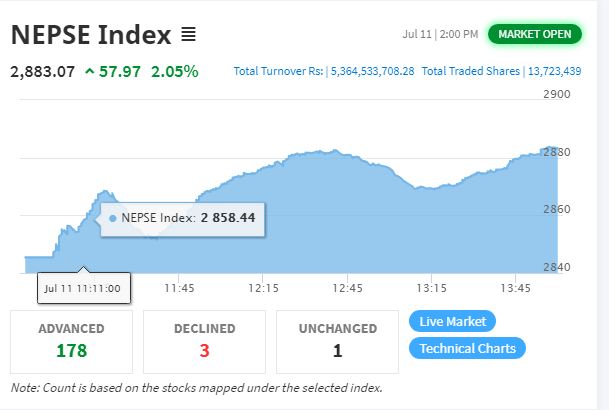Click the 13:45 time axis label
Image resolution: width=609 pixels, height=410 pixels.
[515, 288]
